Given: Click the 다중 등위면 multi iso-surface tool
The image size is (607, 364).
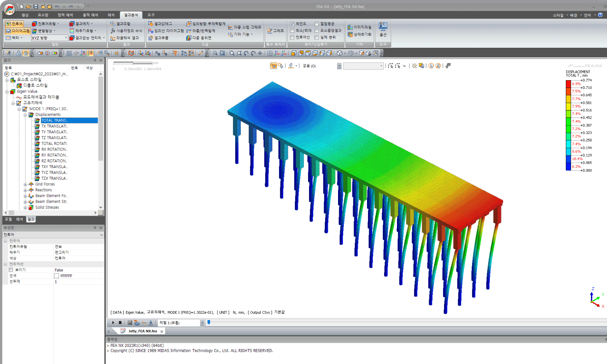Looking at the screenshot, I should tap(199, 38).
